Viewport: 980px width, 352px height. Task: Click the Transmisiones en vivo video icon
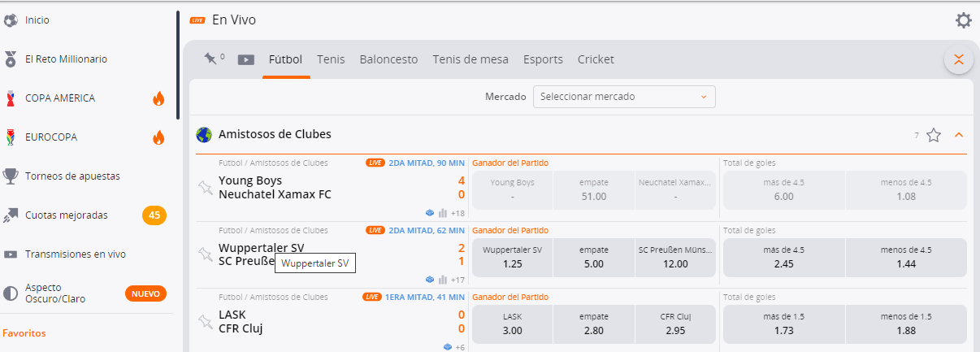tap(11, 254)
